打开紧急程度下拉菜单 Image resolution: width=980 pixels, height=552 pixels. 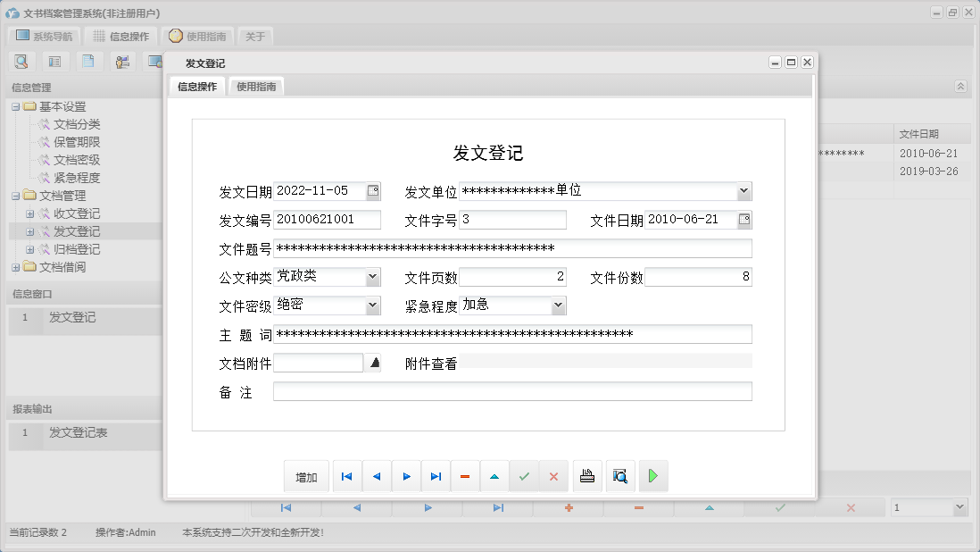559,305
